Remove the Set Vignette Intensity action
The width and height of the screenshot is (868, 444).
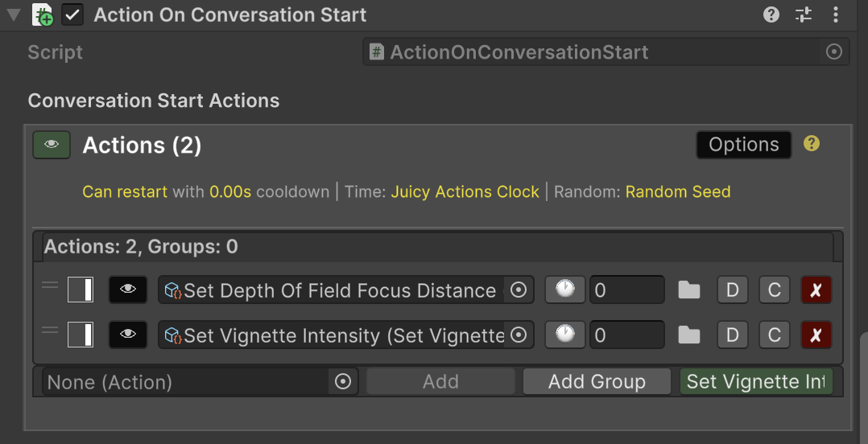(x=816, y=335)
